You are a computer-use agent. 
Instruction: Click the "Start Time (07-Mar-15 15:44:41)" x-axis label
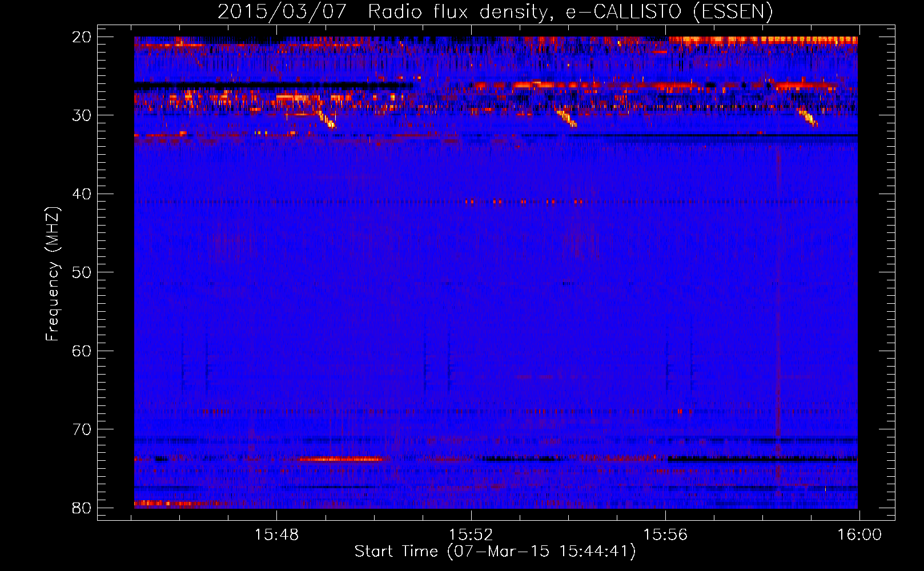point(495,552)
